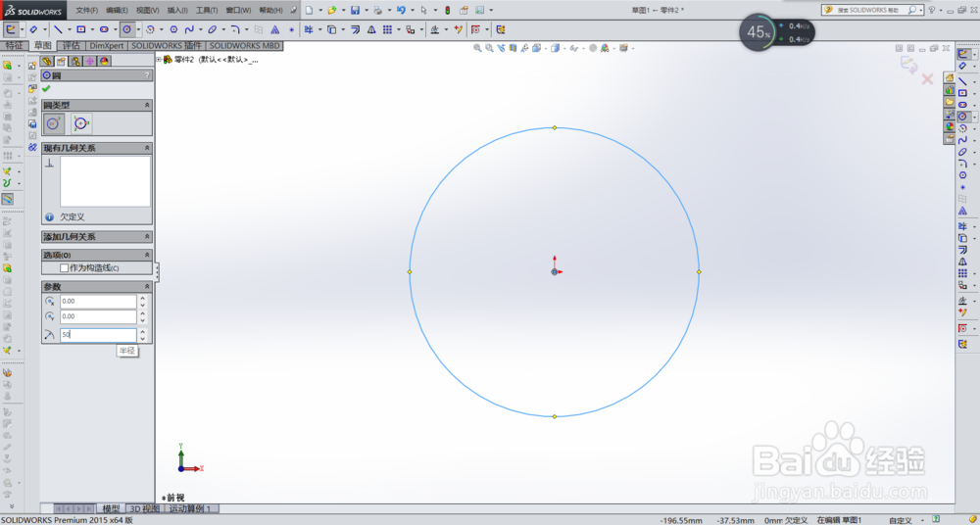Viewport: 980px width, 525px height.
Task: Save the part with the floppy disk icon
Action: click(355, 10)
